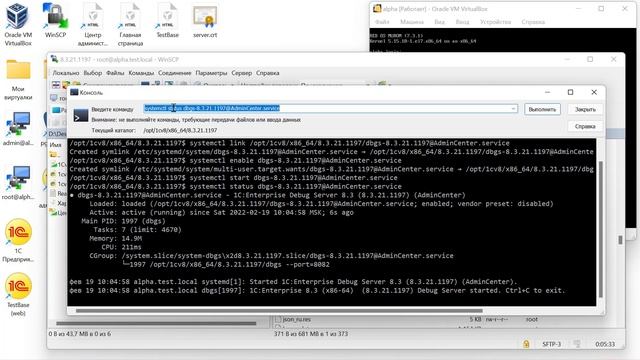Click 'Tasks: 7 (limit: 4670)' output line

pyautogui.click(x=137, y=229)
